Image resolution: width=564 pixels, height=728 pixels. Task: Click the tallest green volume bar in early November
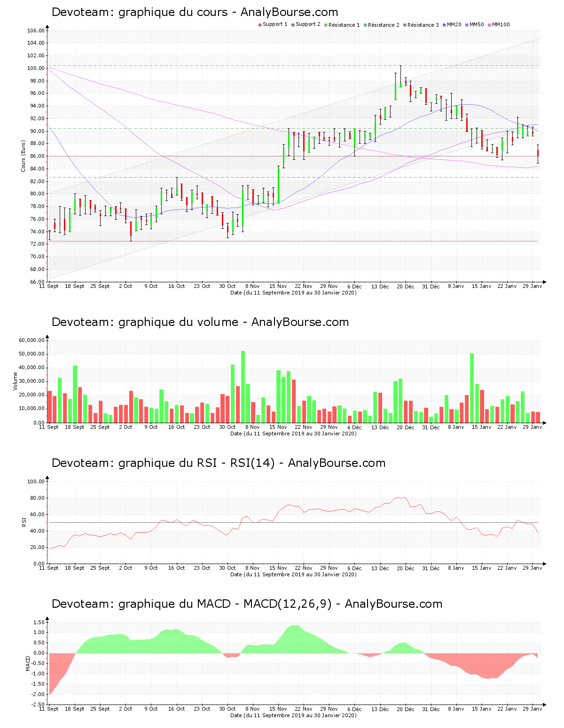243,387
